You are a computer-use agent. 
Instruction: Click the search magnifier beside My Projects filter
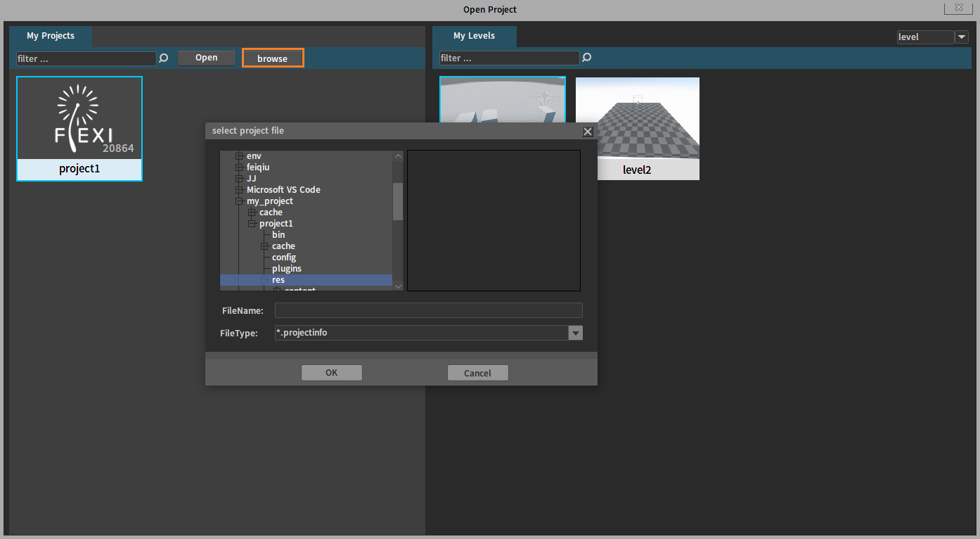point(164,58)
